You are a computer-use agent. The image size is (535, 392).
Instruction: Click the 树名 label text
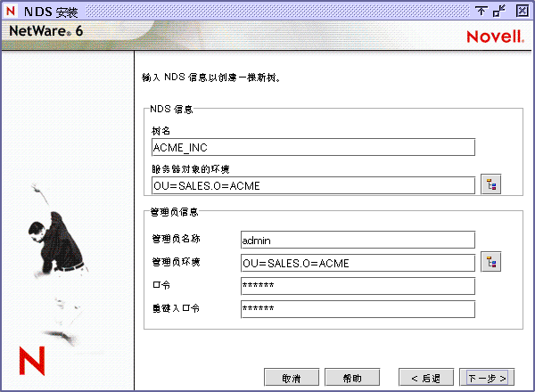coord(161,131)
